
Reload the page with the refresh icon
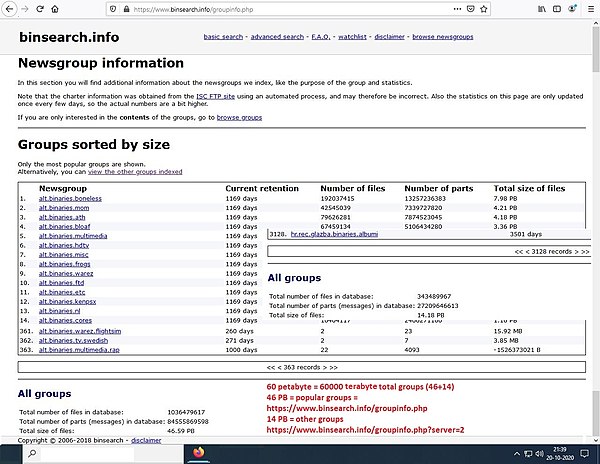(40, 9)
